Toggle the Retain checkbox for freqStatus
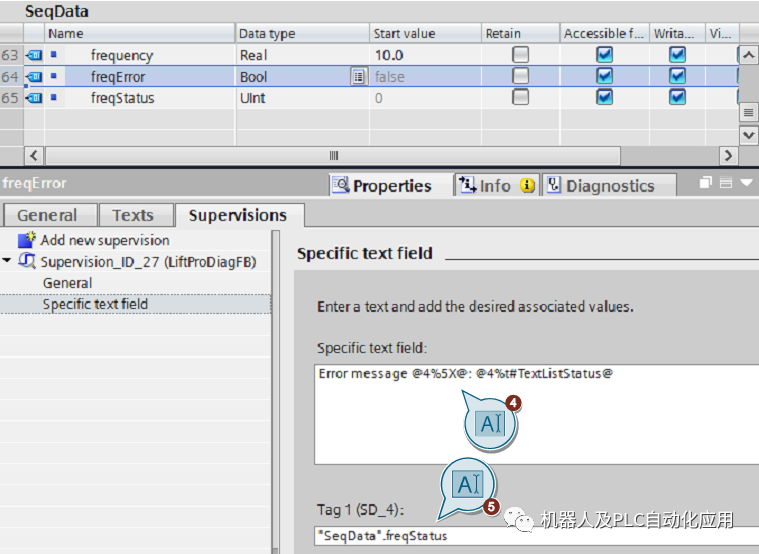 point(520,97)
